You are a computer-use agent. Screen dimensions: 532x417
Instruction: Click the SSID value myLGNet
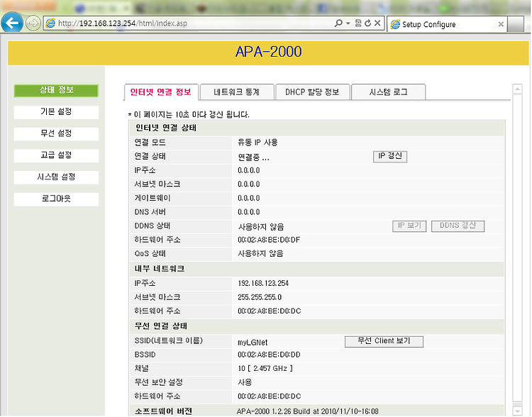click(x=253, y=343)
